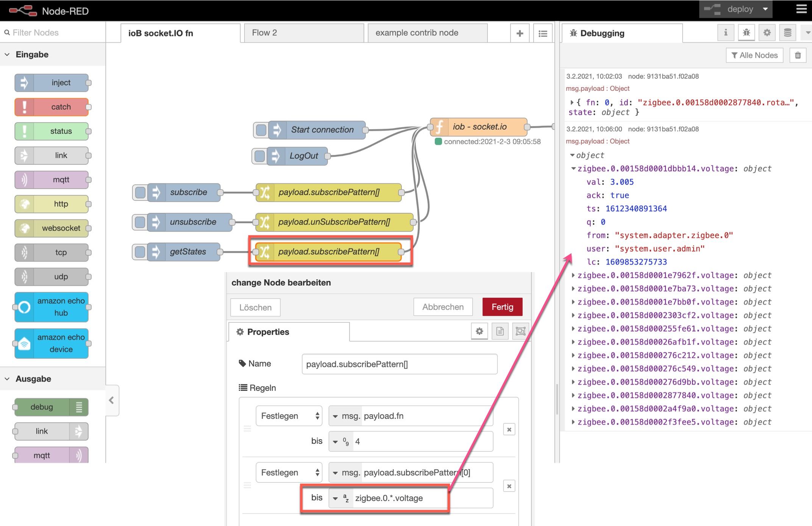The width and height of the screenshot is (812, 526).
Task: Open the Alle Nodes debug filter
Action: pos(754,55)
